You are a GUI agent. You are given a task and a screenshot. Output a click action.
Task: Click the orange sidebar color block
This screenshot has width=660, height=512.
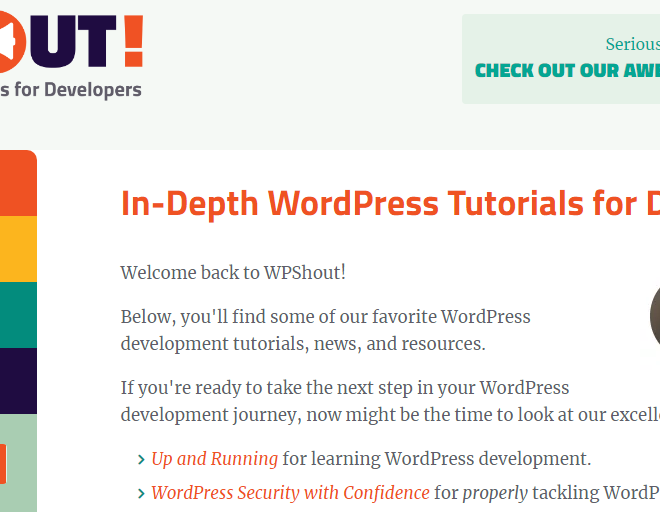click(18, 183)
